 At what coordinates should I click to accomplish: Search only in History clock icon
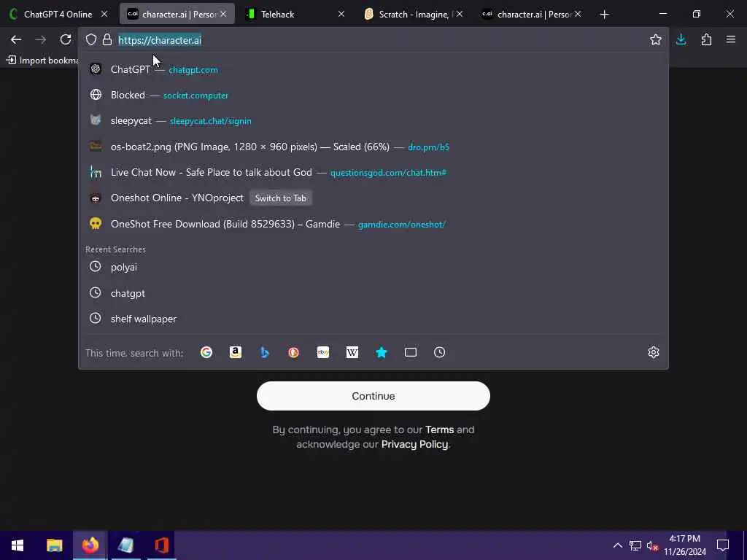coord(439,352)
